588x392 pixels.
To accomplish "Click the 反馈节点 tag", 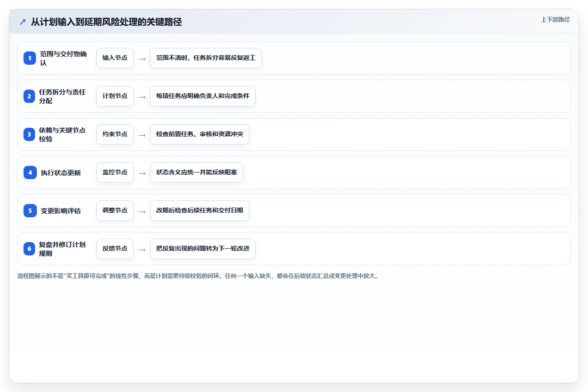I will tap(115, 249).
